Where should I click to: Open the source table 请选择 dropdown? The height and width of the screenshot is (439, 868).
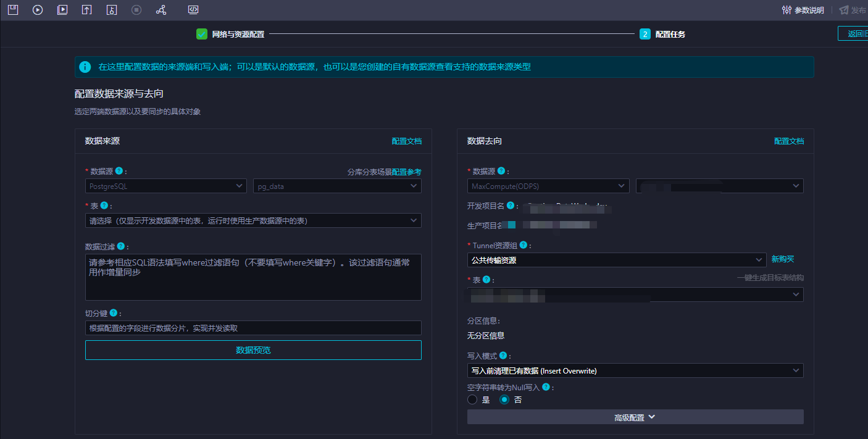point(253,220)
